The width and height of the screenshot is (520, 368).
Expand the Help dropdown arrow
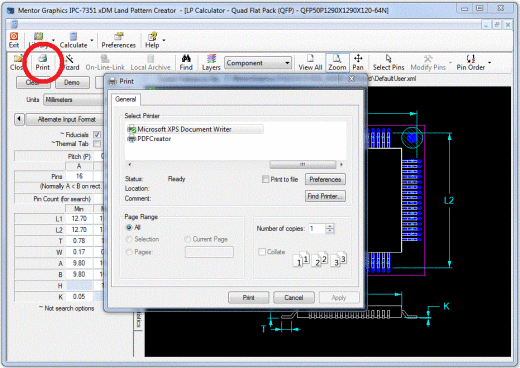pyautogui.click(x=164, y=41)
